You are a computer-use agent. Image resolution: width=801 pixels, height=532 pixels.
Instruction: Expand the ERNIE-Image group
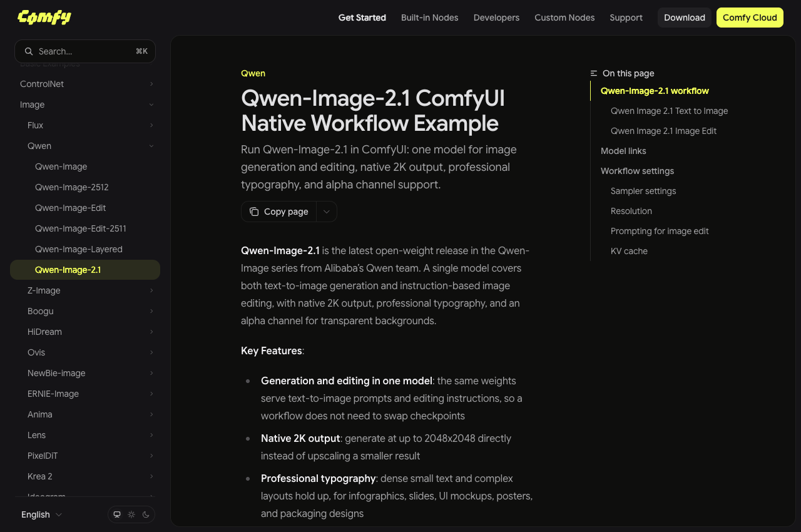click(85, 394)
